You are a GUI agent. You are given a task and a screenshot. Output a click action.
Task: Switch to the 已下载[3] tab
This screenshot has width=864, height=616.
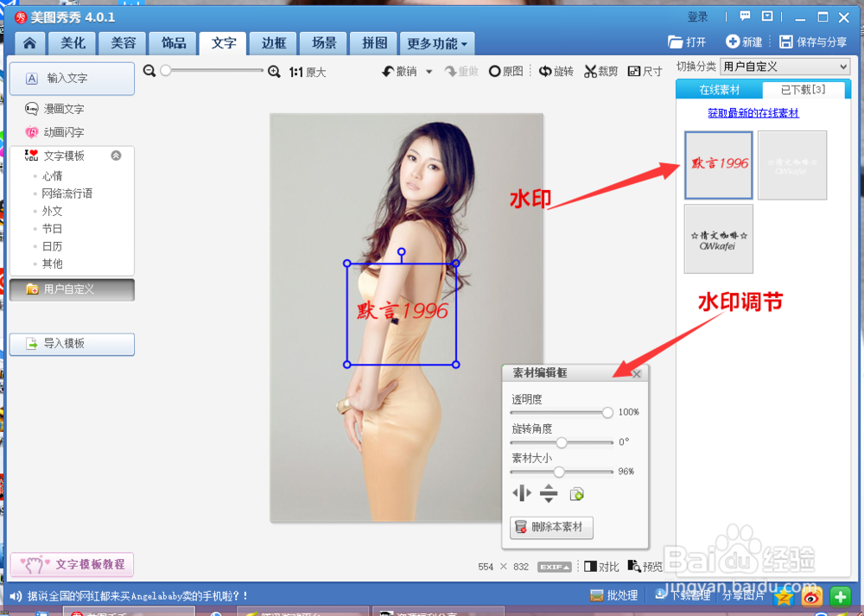pos(803,90)
